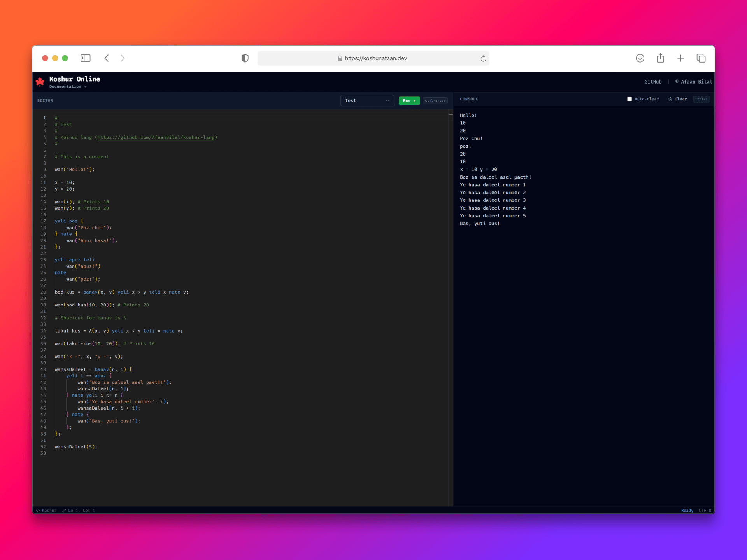
Task: Show tab overview icon
Action: point(701,58)
